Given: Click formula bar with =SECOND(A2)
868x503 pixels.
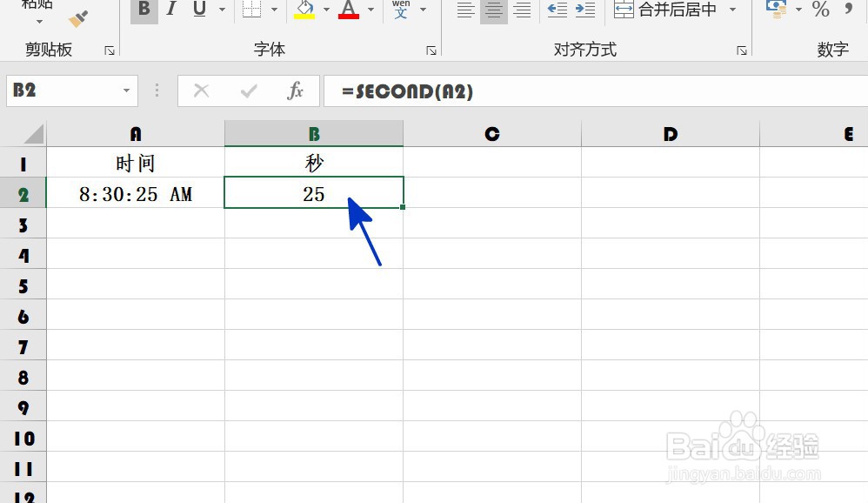Looking at the screenshot, I should pyautogui.click(x=596, y=91).
